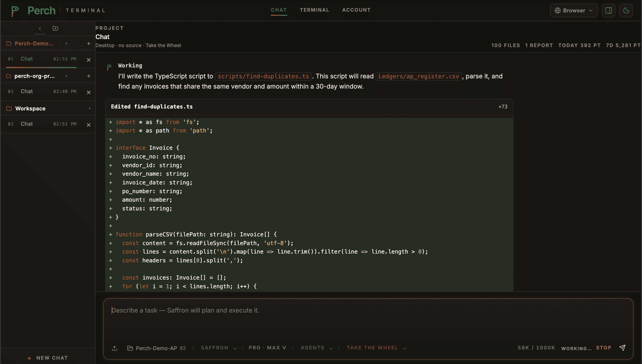This screenshot has height=364, width=642.
Task: Click the Working status heading
Action: tap(130, 66)
